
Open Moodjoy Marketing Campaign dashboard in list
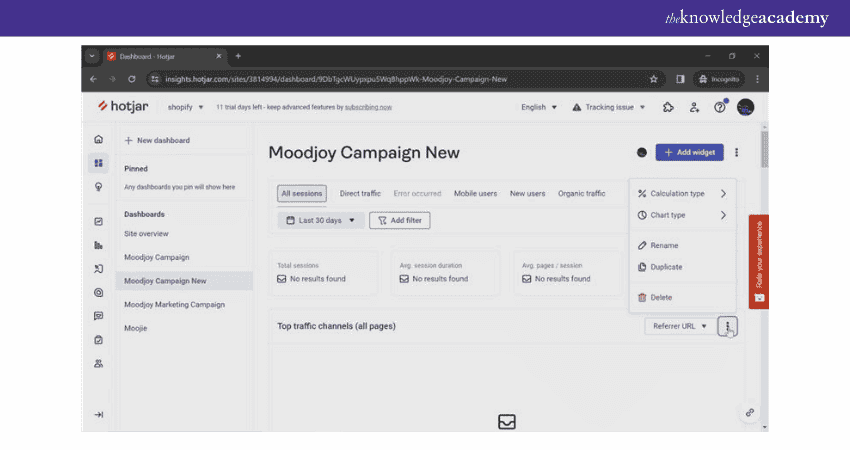tap(174, 304)
